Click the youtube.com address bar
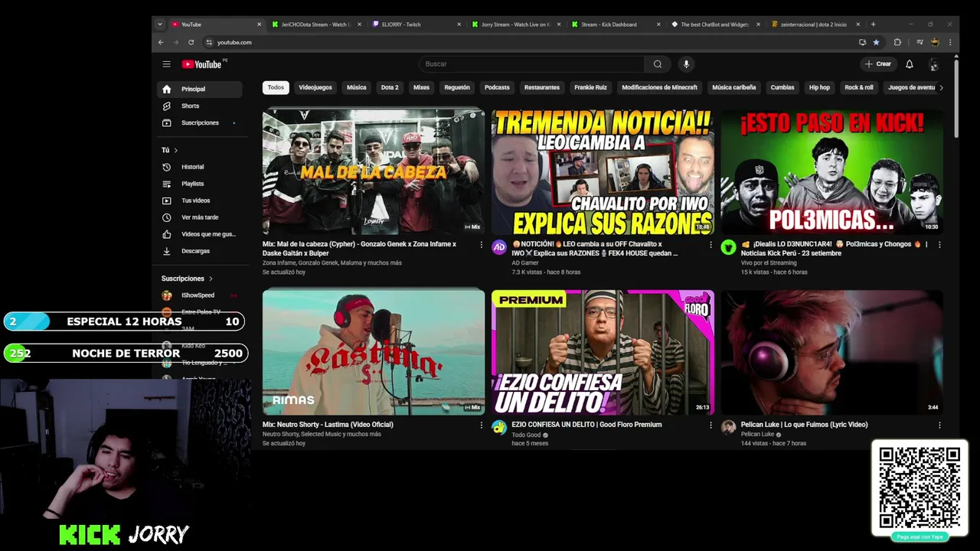 tap(528, 42)
